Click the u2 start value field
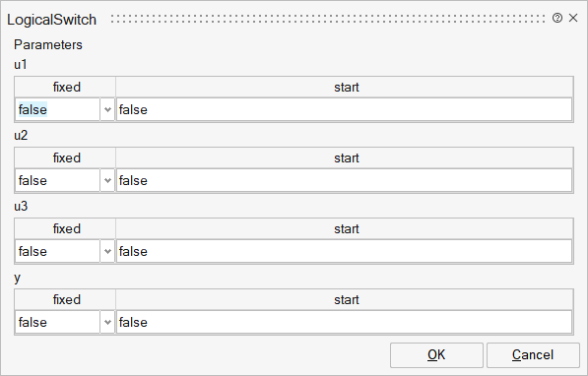This screenshot has width=588, height=376. pos(345,180)
